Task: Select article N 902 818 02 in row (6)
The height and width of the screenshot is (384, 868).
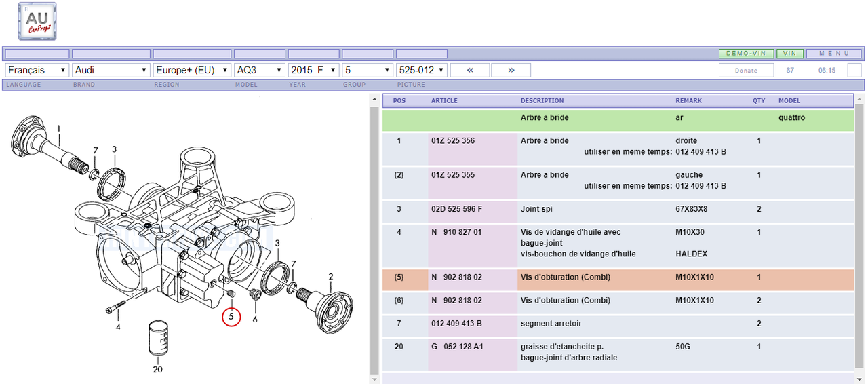Action: (456, 300)
